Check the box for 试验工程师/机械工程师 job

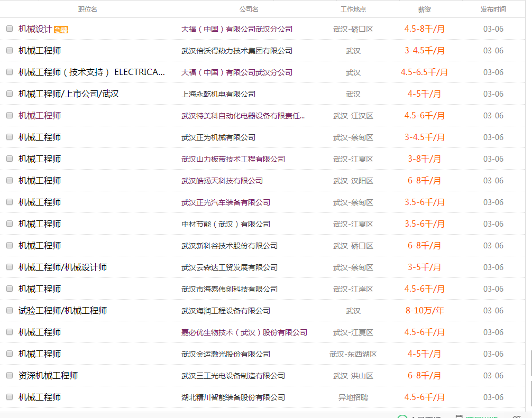[10, 311]
